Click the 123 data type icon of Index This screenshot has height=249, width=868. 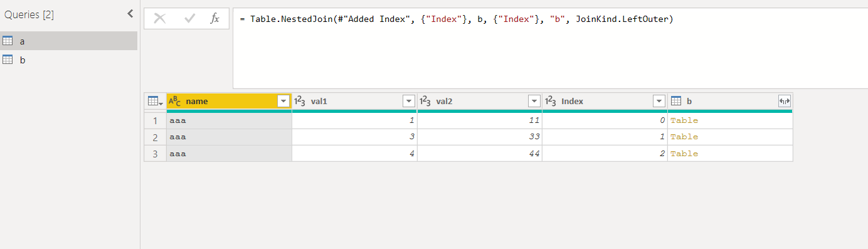pos(551,101)
